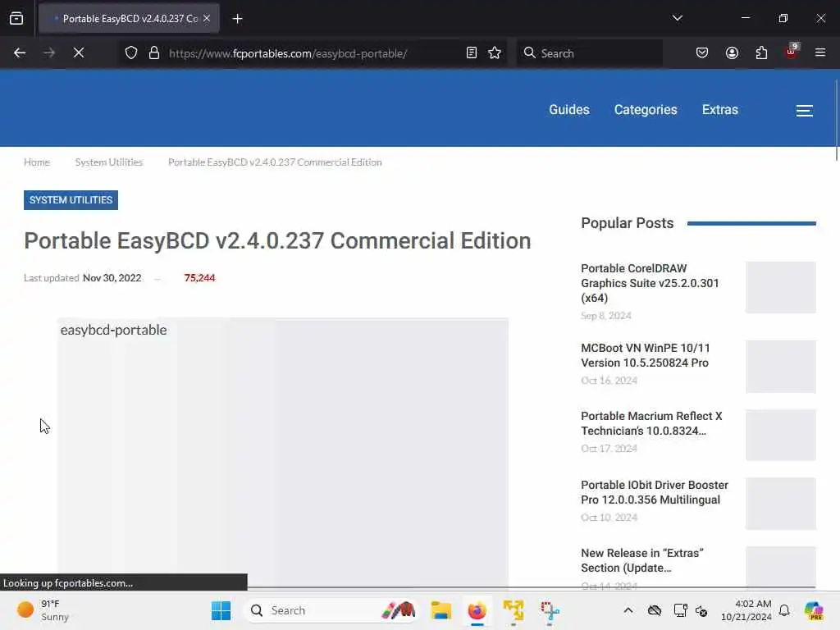
Task: Open Portable CorelDRAW Graphics Suite post
Action: pos(650,283)
